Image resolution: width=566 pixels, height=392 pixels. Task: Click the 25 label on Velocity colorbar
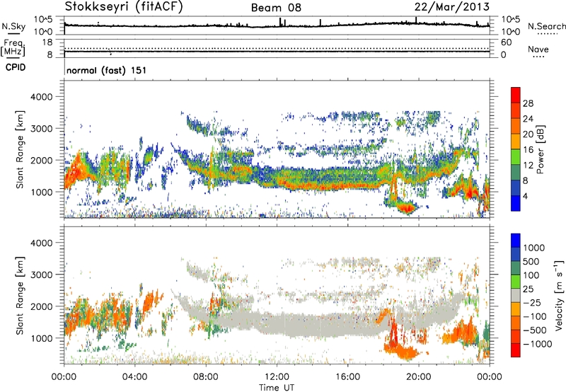point(528,289)
